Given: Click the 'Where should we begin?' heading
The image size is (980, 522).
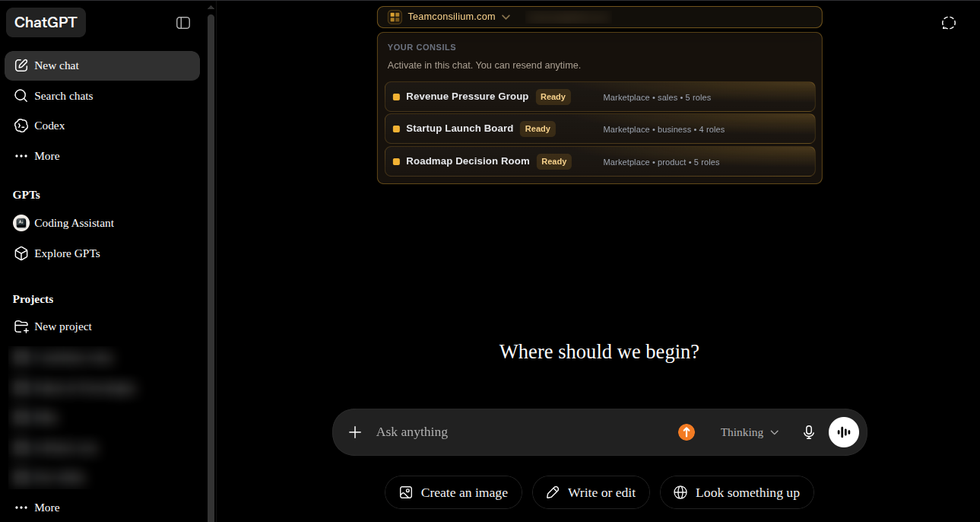Looking at the screenshot, I should pos(599,352).
